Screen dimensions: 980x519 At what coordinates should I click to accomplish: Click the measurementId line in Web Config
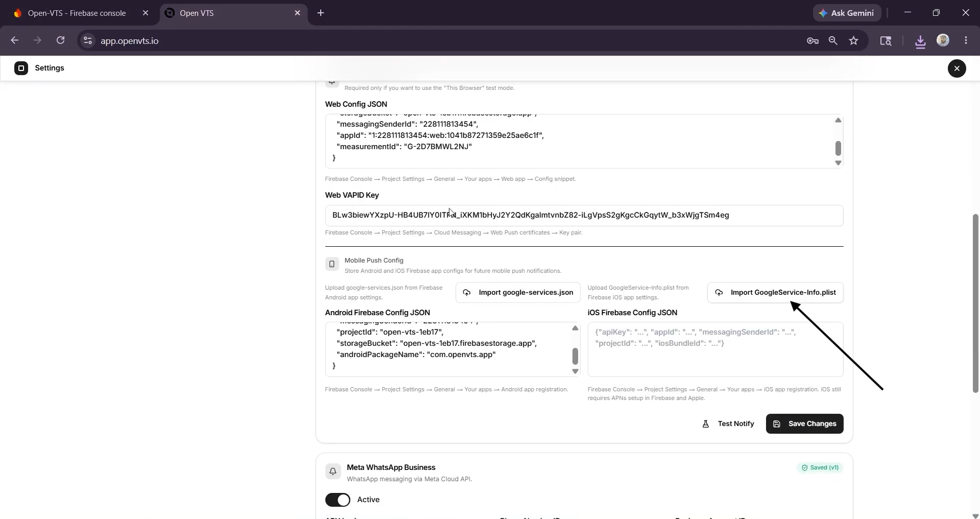(x=404, y=147)
